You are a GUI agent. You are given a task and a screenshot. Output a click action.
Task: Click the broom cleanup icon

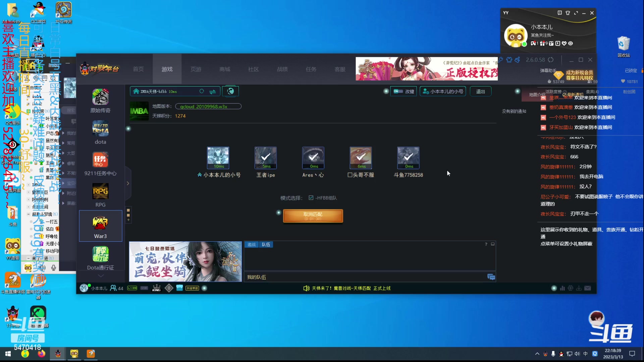518,60
